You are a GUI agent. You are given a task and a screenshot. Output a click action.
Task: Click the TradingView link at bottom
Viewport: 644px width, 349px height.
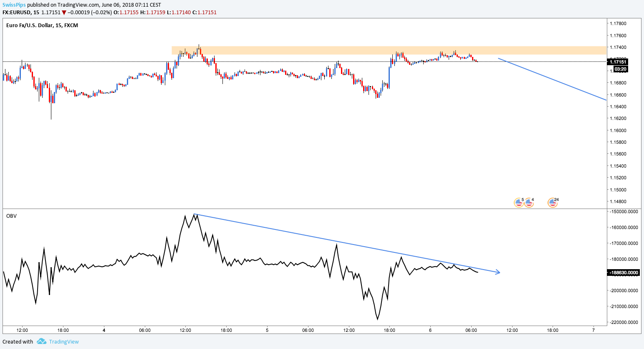(x=64, y=341)
